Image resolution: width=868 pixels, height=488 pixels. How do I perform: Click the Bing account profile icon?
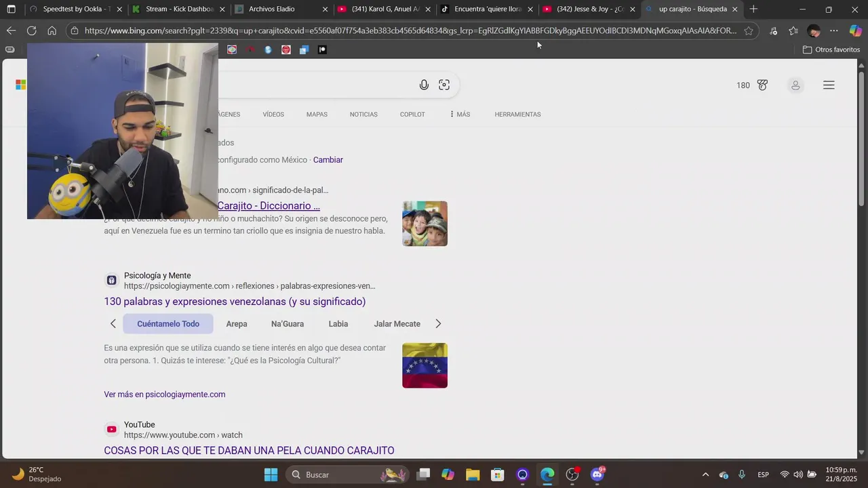point(795,85)
